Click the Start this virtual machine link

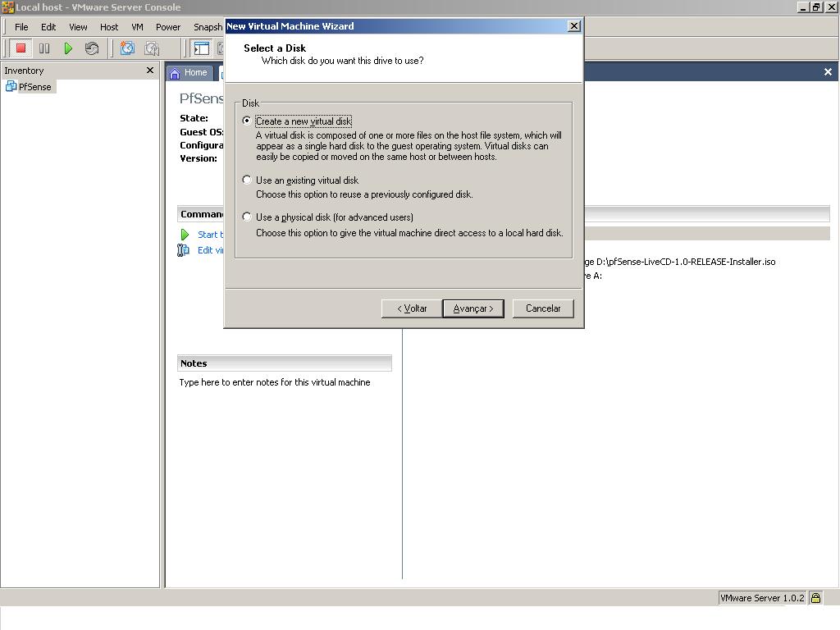(211, 235)
